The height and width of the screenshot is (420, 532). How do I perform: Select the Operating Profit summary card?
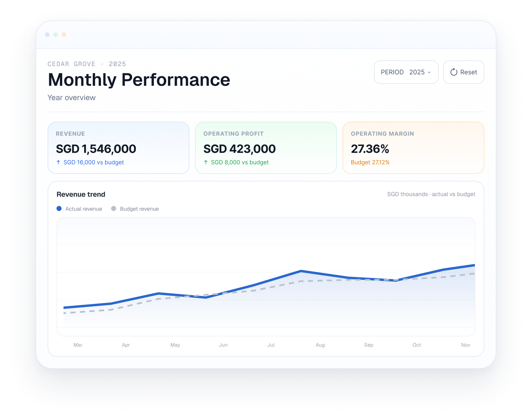266,148
